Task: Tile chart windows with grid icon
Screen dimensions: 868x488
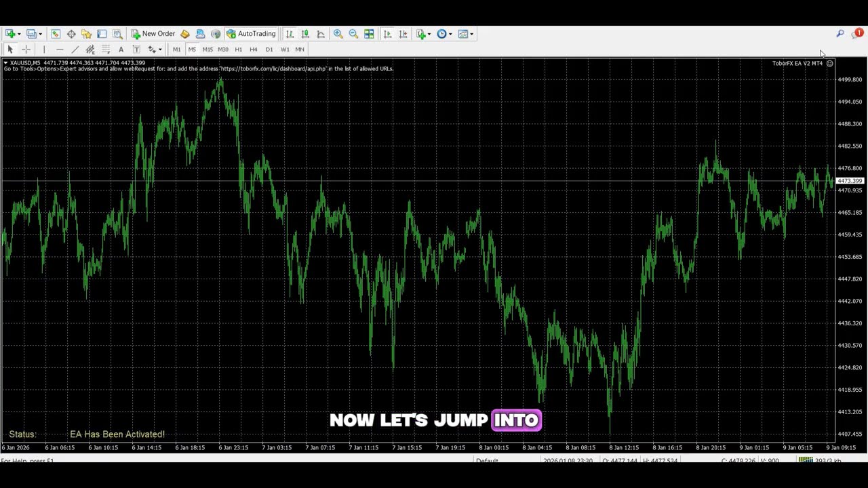Action: tap(369, 33)
